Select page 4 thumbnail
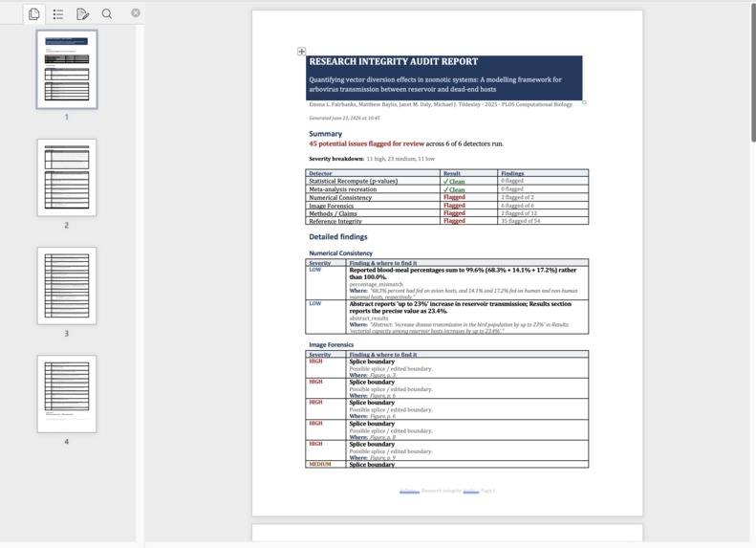 coord(67,394)
